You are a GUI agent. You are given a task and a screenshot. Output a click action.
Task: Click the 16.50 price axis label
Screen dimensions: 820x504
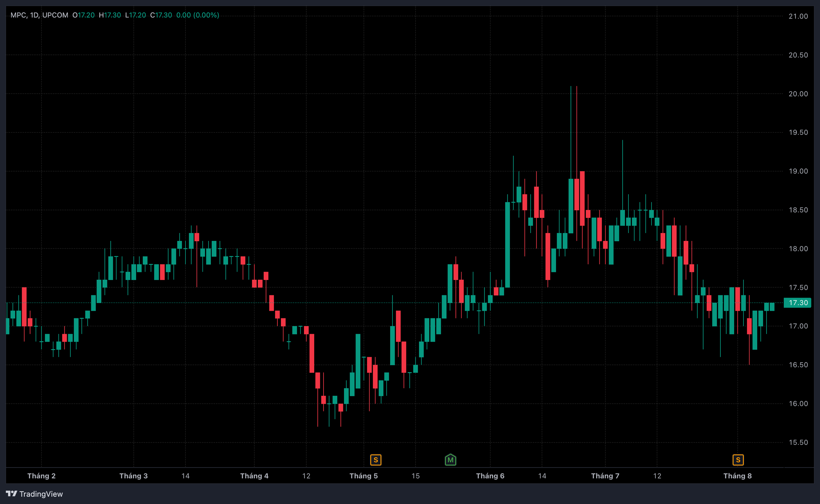pyautogui.click(x=798, y=365)
